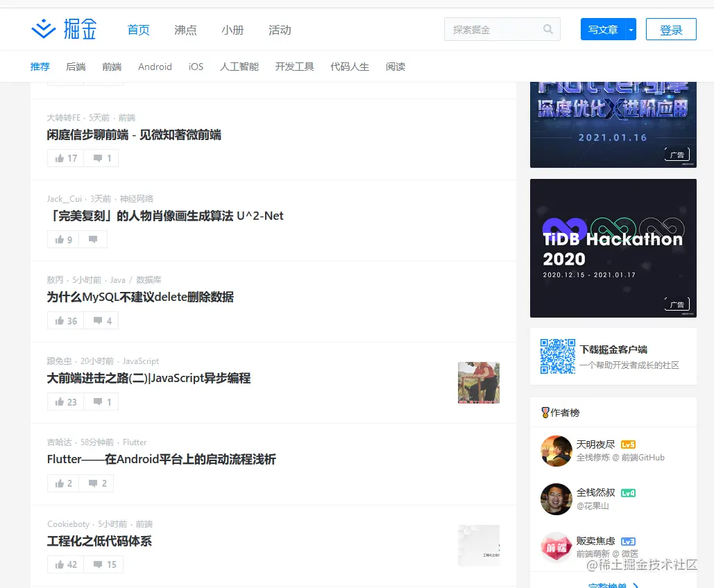Like the Flutter启动流程 article (2)
The image size is (714, 588).
pos(63,483)
